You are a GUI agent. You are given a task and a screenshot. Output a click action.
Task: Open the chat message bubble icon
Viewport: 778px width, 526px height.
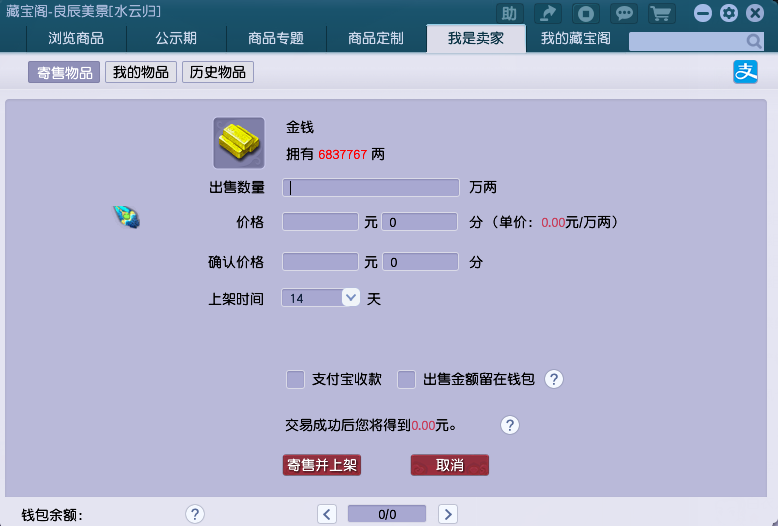coord(624,13)
